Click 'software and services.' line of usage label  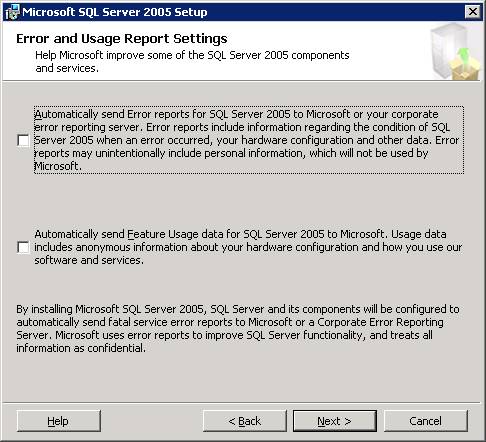click(x=89, y=260)
